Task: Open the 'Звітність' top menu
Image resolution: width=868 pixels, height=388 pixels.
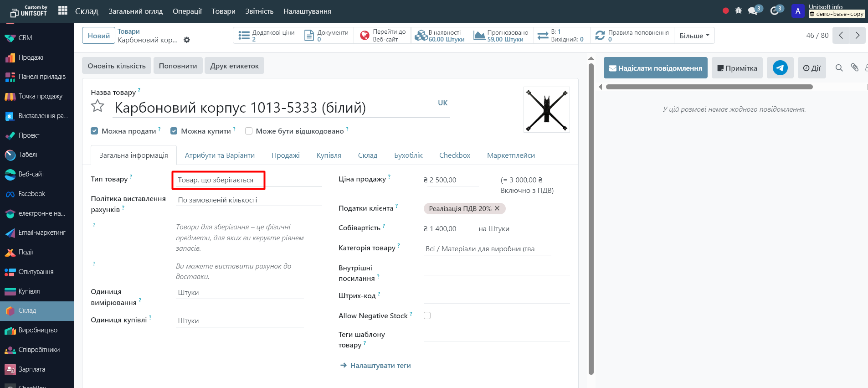Action: [x=259, y=11]
